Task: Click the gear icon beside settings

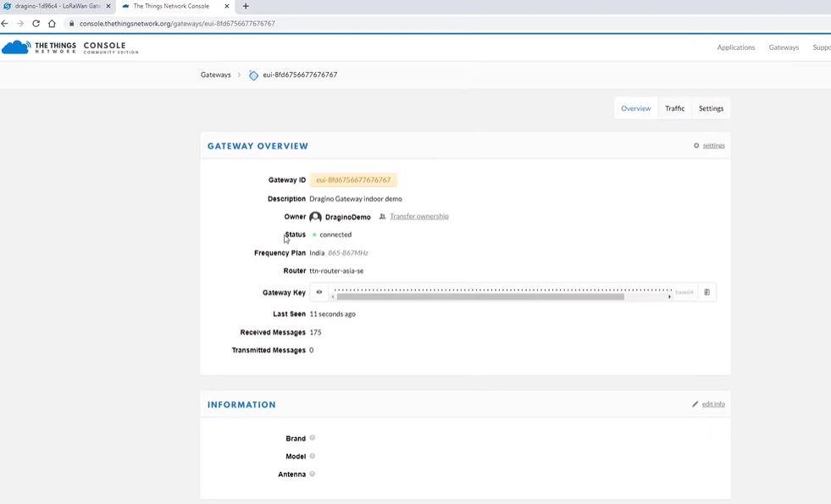Action: [696, 145]
